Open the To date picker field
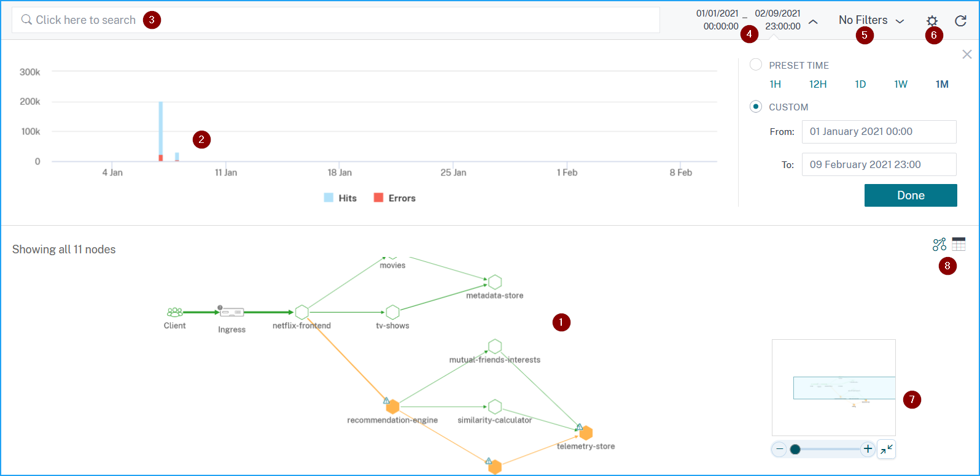 (879, 164)
